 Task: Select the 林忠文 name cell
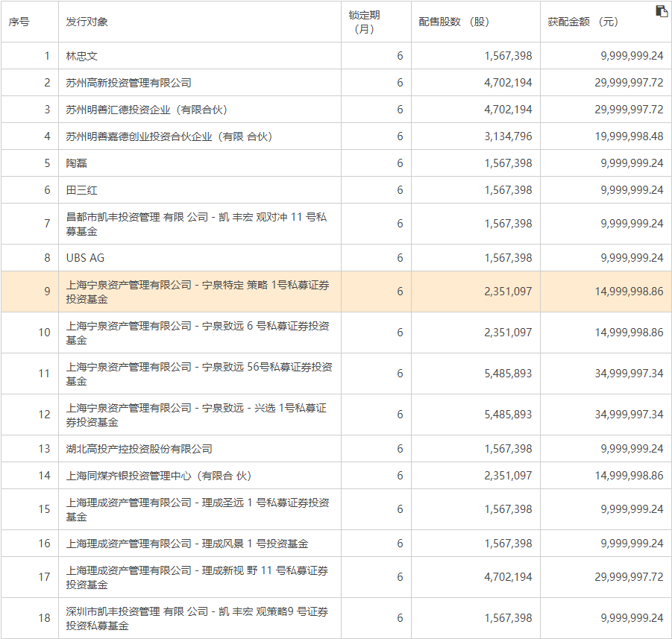point(82,56)
